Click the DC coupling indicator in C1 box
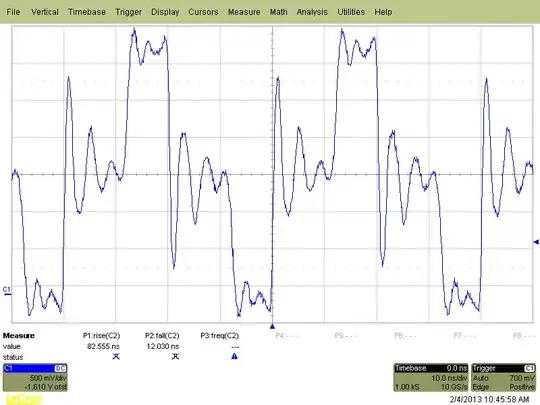 [61, 368]
